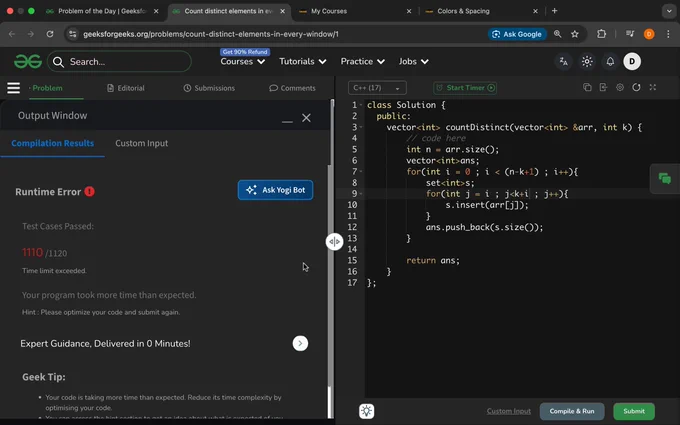
Task: Expand the Jobs dropdown
Action: (414, 62)
